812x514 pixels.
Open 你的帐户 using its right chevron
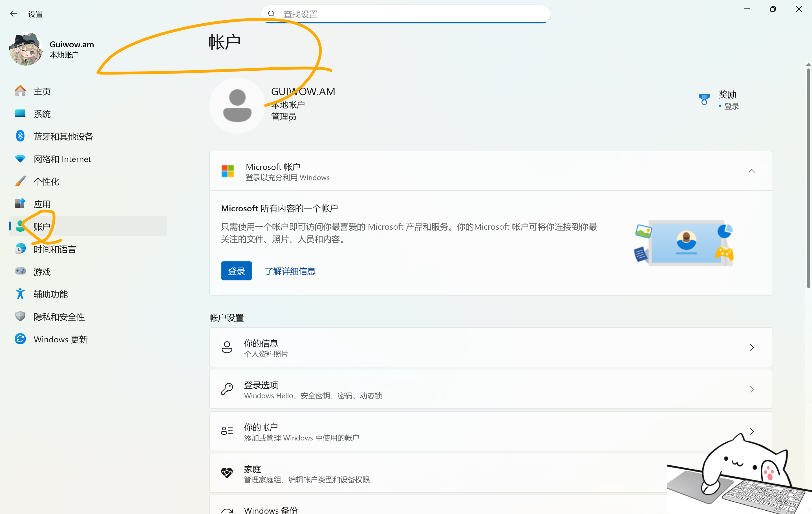(x=752, y=431)
